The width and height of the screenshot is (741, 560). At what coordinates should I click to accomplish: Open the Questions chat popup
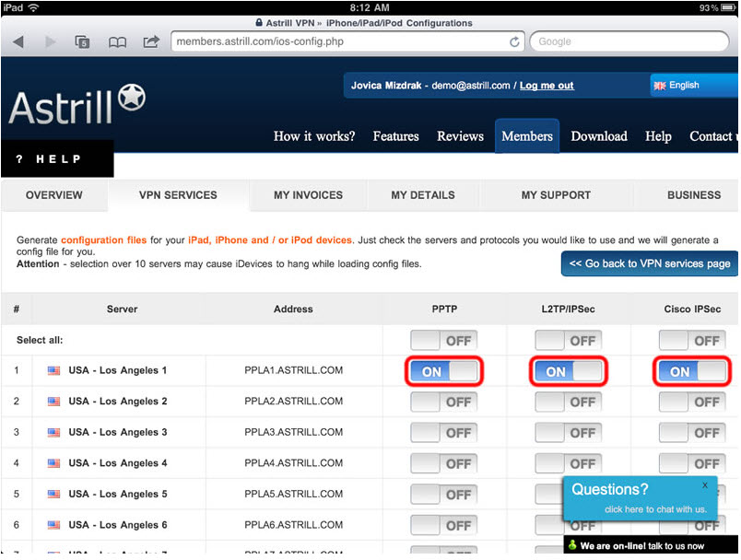tap(641, 498)
